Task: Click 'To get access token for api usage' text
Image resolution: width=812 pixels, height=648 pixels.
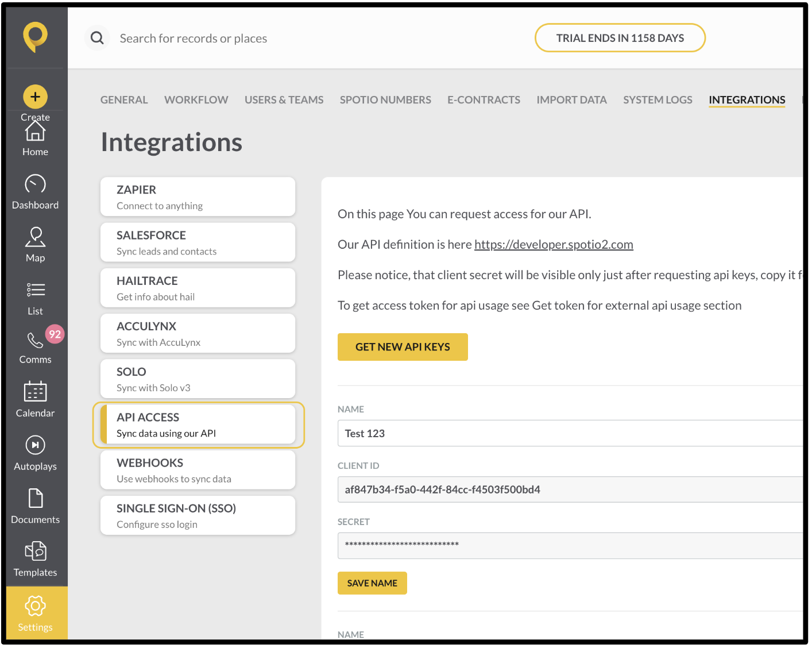Action: click(539, 306)
